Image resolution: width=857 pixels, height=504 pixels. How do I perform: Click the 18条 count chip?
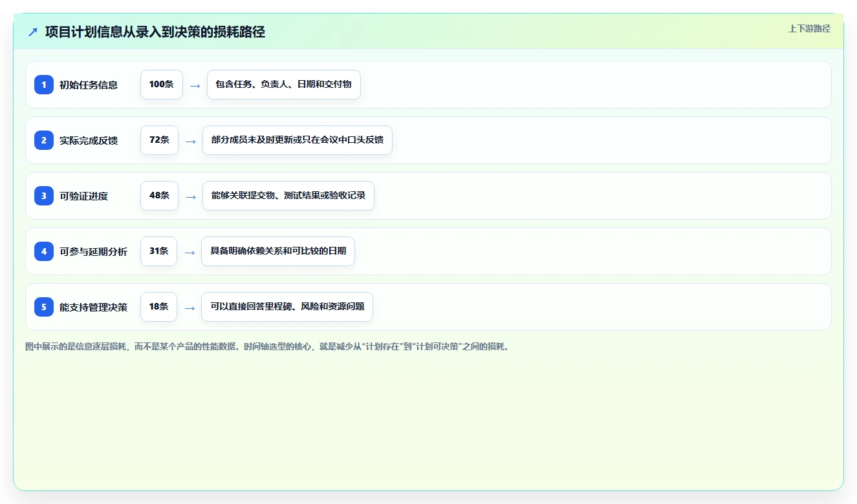coord(158,307)
